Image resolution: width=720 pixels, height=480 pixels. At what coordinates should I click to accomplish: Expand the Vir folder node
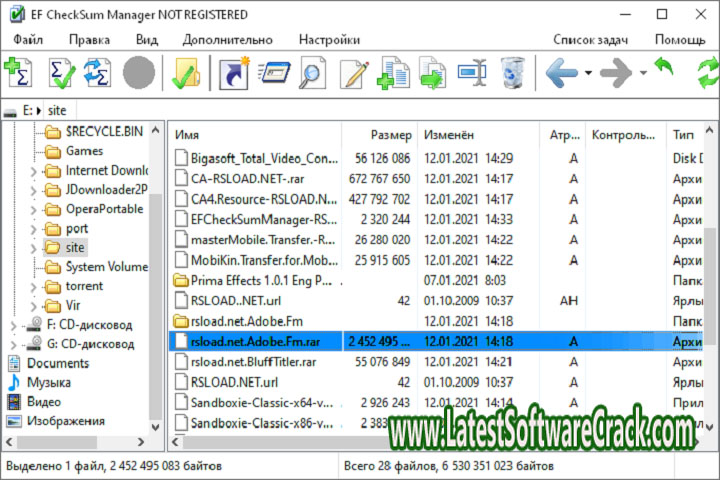[33, 307]
